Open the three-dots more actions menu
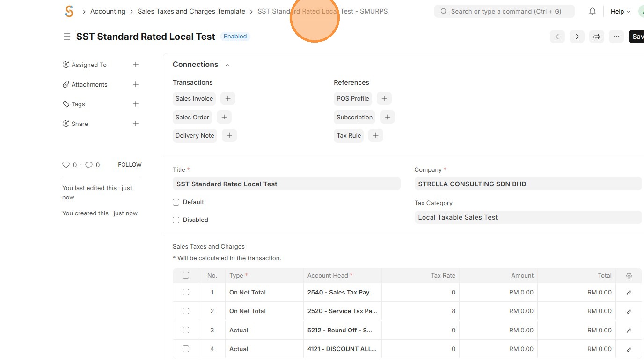 [616, 37]
